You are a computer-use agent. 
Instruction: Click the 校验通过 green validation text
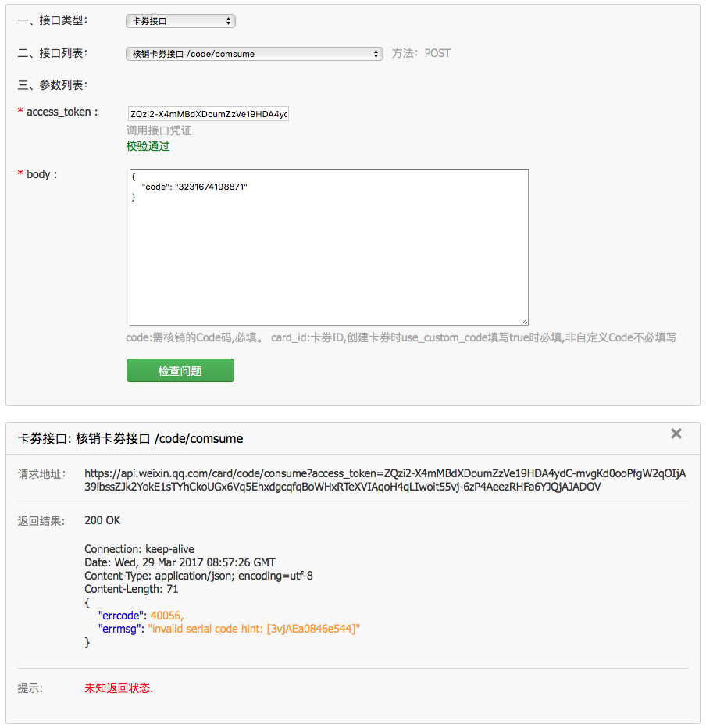(148, 146)
